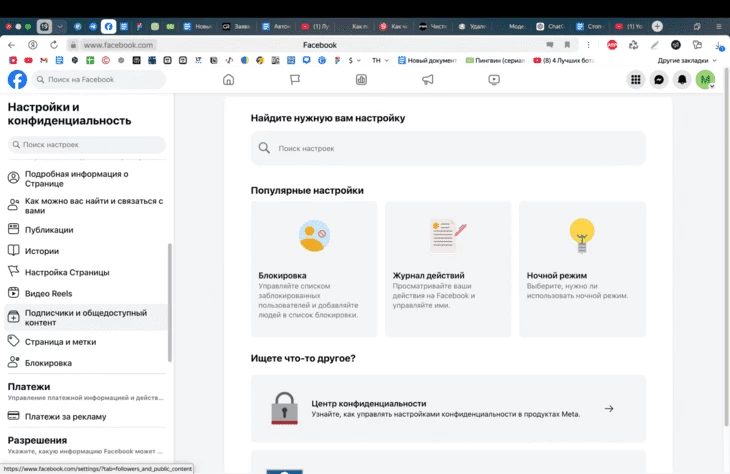Click the Поиск на Facebook search box
This screenshot has width=730, height=474.
point(99,80)
